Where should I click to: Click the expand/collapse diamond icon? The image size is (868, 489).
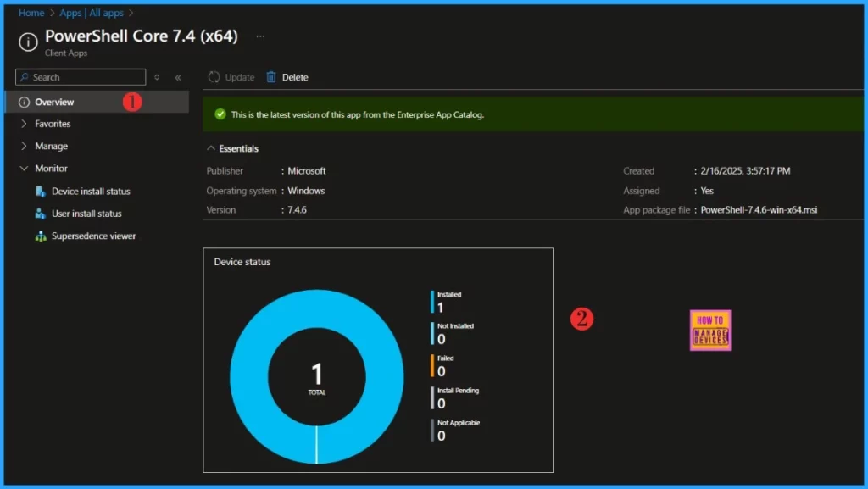(x=157, y=77)
